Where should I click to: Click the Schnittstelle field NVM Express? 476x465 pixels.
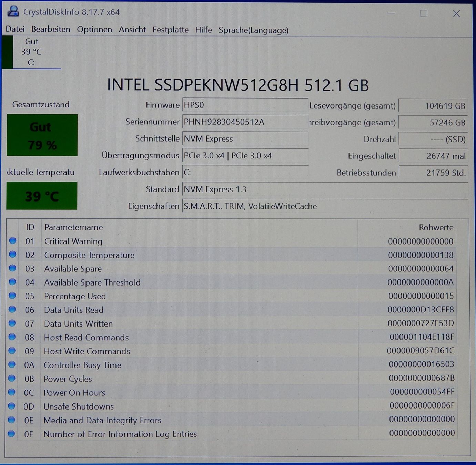[x=245, y=139]
